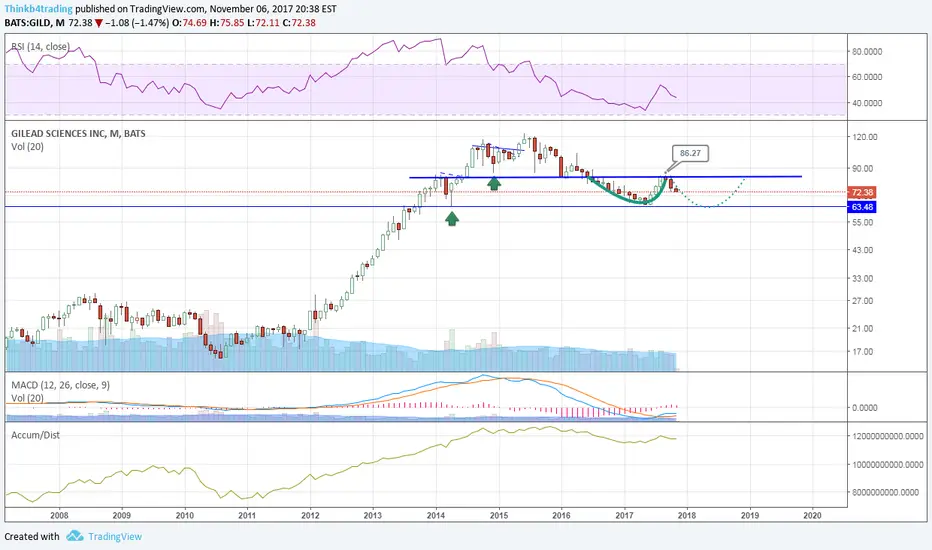The width and height of the screenshot is (932, 550).
Task: Click the RSI 80.0000 axis value
Action: [867, 52]
